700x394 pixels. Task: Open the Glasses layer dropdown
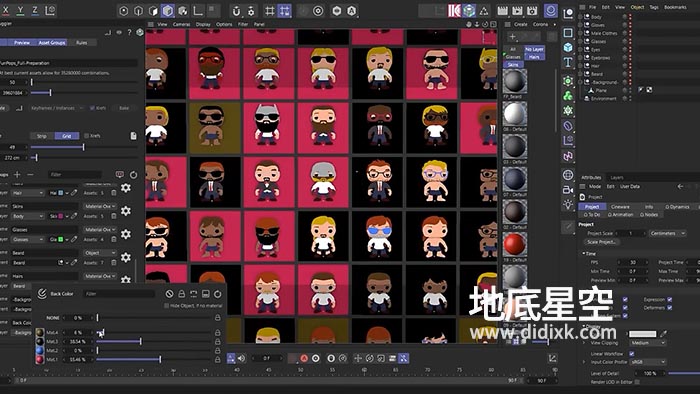click(28, 239)
